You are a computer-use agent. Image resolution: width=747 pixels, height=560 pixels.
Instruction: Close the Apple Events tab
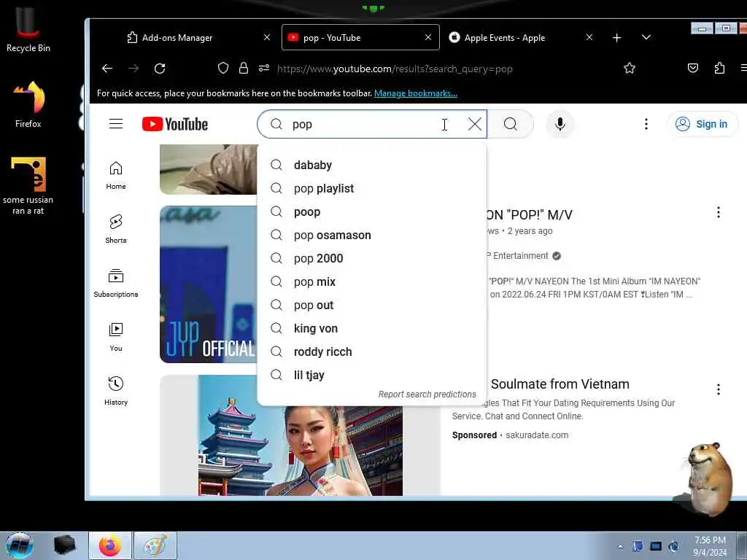(589, 37)
